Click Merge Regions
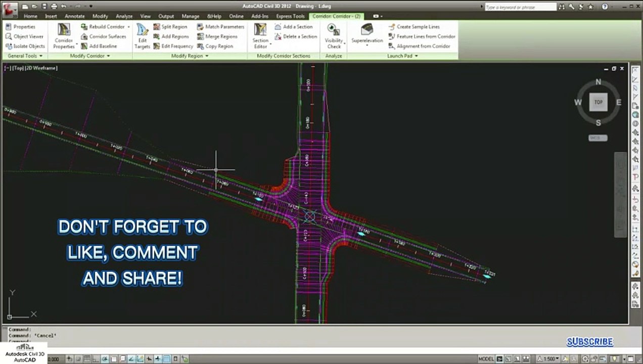643x364 pixels. pyautogui.click(x=217, y=36)
